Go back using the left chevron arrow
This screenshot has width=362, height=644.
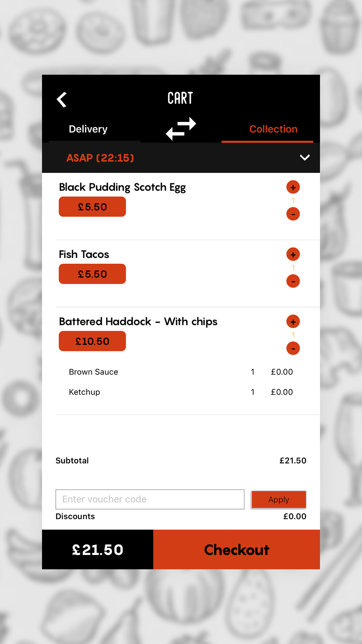tap(62, 100)
